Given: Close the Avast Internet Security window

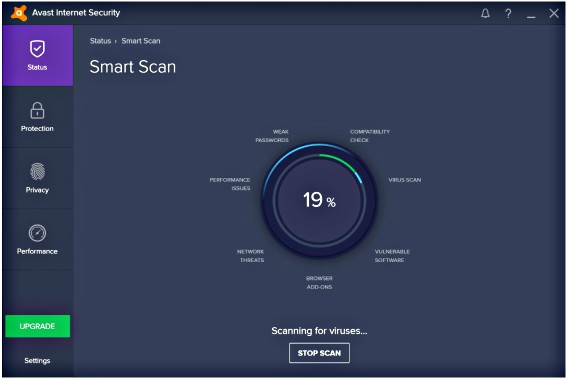Looking at the screenshot, I should [x=554, y=13].
